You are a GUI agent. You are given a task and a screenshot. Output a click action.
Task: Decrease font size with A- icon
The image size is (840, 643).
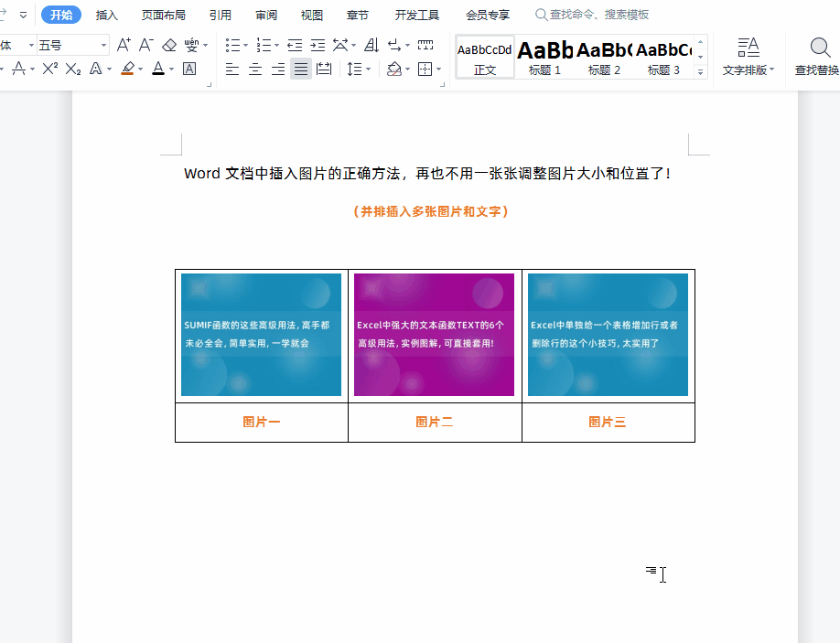pos(145,45)
